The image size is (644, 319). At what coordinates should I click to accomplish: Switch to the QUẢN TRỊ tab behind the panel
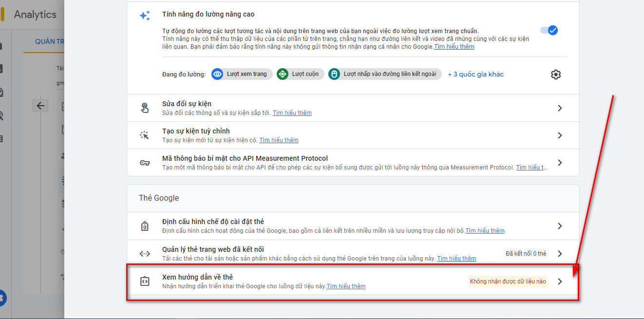click(x=50, y=41)
